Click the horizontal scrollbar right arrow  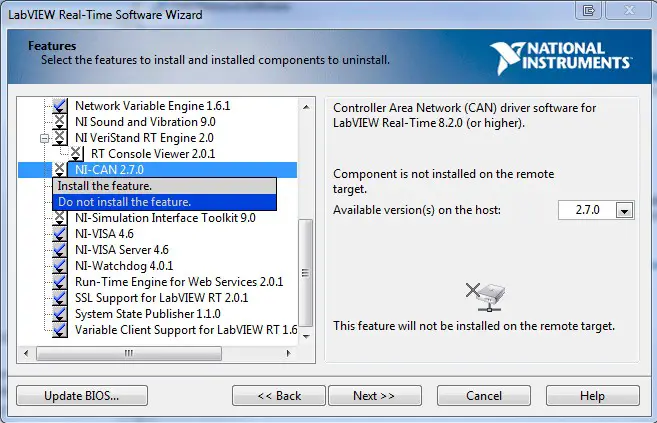click(289, 353)
